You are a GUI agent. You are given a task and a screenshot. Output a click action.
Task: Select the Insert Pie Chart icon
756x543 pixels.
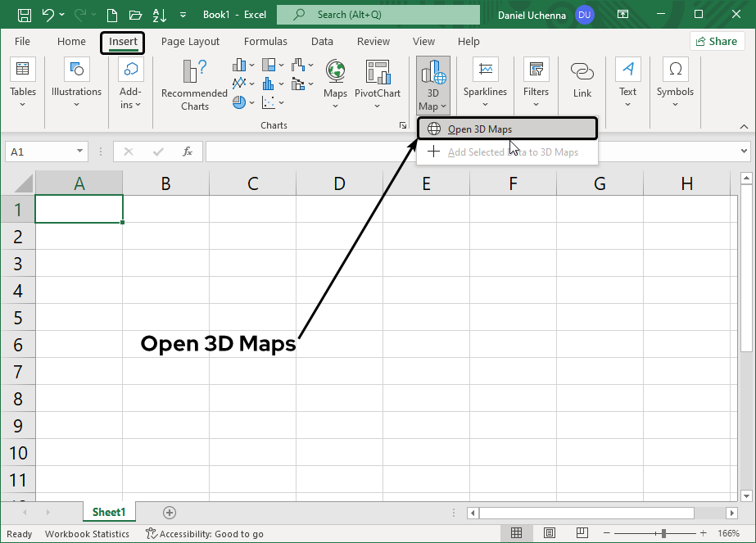pos(238,102)
